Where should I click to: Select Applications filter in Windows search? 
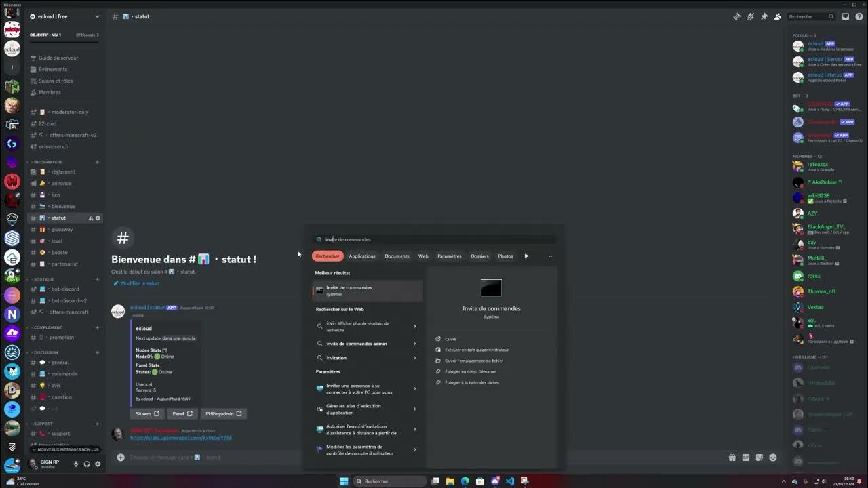click(x=361, y=256)
